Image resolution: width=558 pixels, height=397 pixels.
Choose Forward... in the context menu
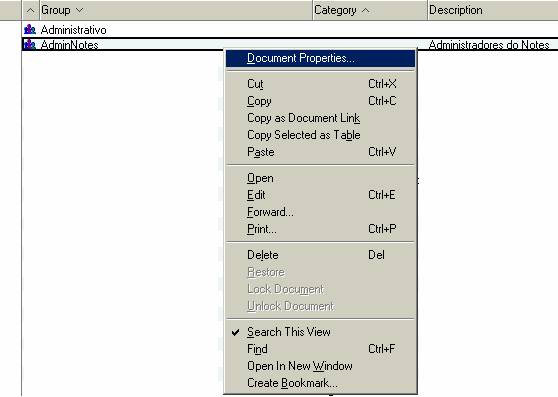(320, 212)
